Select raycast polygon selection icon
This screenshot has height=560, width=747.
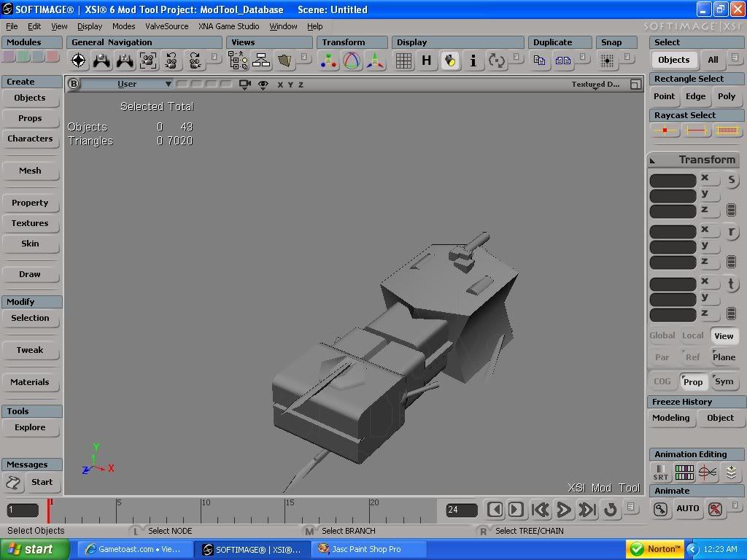727,130
